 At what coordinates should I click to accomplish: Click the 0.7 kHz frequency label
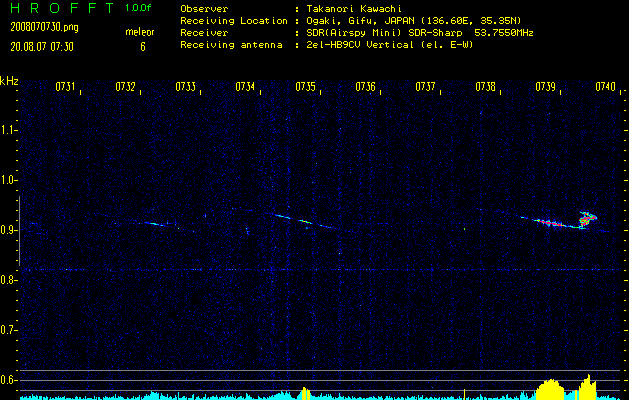pyautogui.click(x=8, y=330)
